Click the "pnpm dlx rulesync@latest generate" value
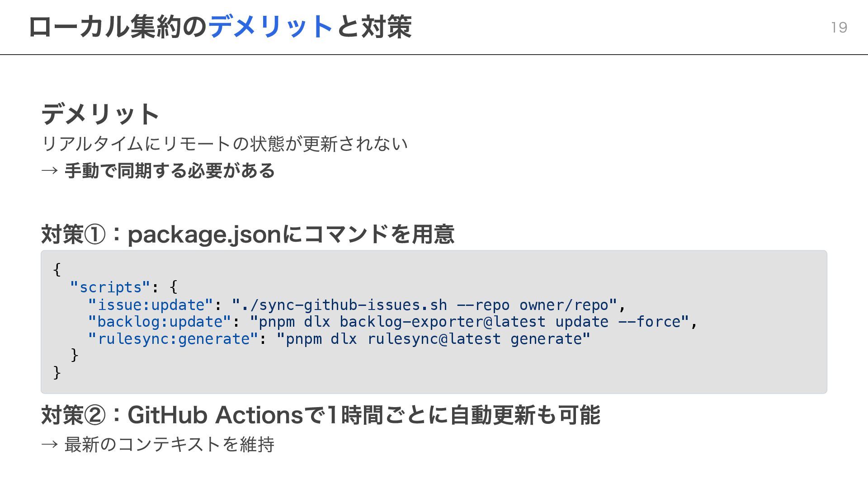Screen dimensions: 868x488 434,339
